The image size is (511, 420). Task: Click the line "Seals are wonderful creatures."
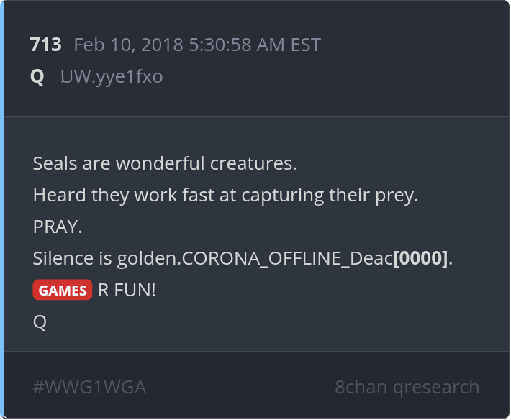[x=165, y=163]
